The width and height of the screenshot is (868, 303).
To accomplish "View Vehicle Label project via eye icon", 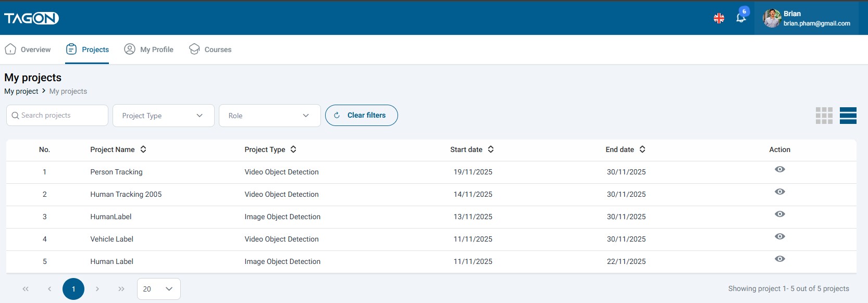I will tap(779, 236).
